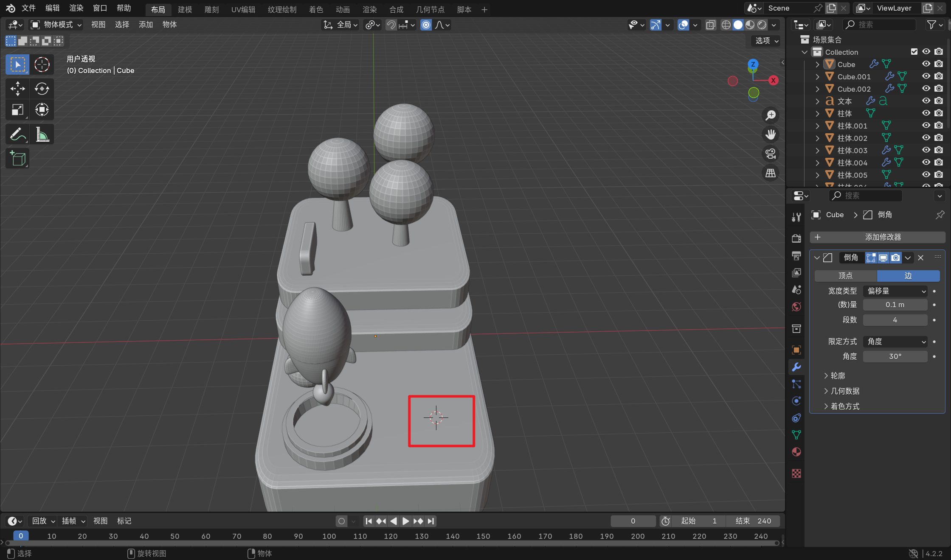Expand Cube.002 in the outliner
The width and height of the screenshot is (951, 560).
click(x=817, y=89)
